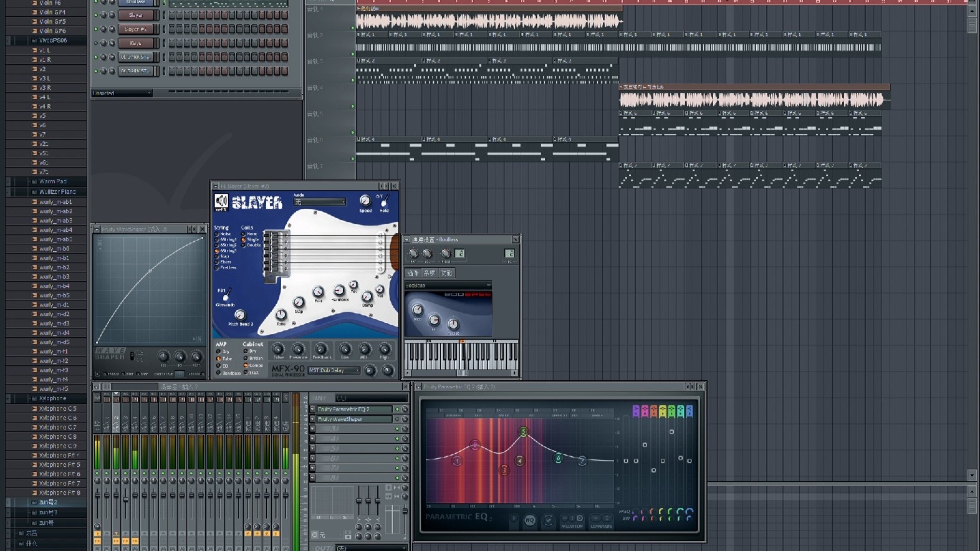This screenshot has height=551, width=980.
Task: Click EQ band 5 node on the curve
Action: pos(523,431)
